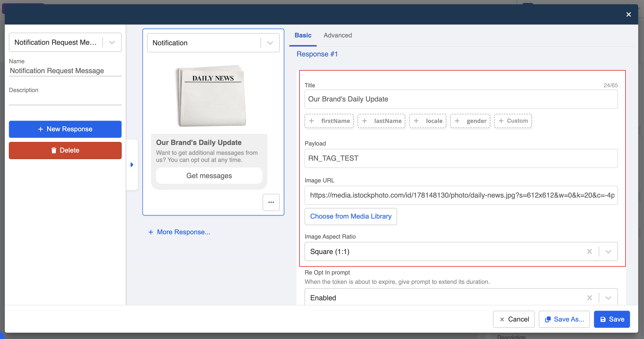Add the gender variable tag
The image size is (644, 339).
pyautogui.click(x=470, y=121)
